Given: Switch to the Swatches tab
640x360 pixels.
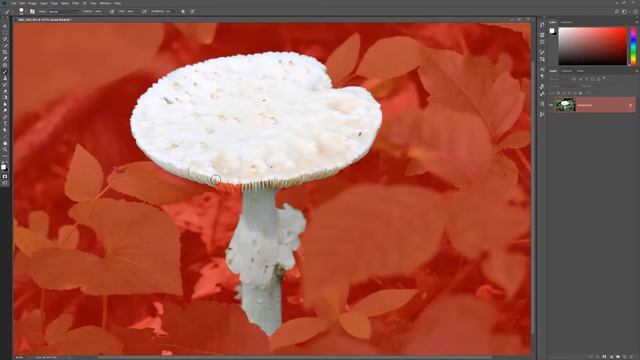Looking at the screenshot, I should coord(567,22).
